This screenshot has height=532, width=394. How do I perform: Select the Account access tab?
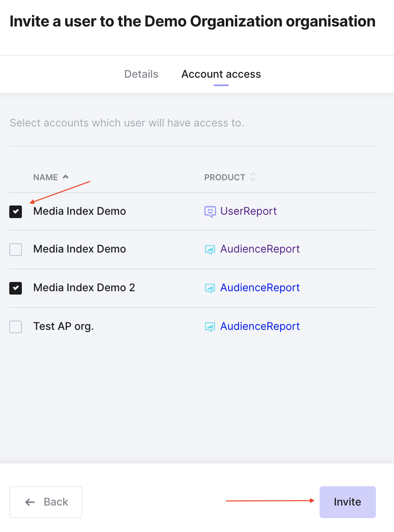221,74
